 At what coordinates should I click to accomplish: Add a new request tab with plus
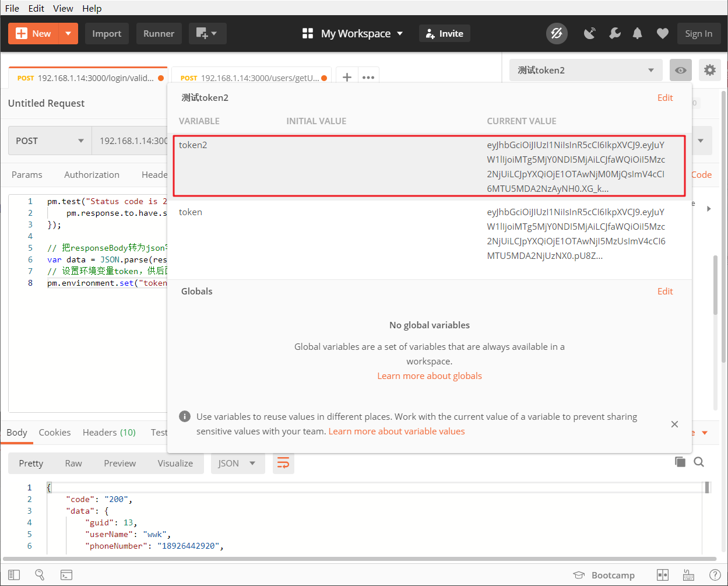[347, 77]
